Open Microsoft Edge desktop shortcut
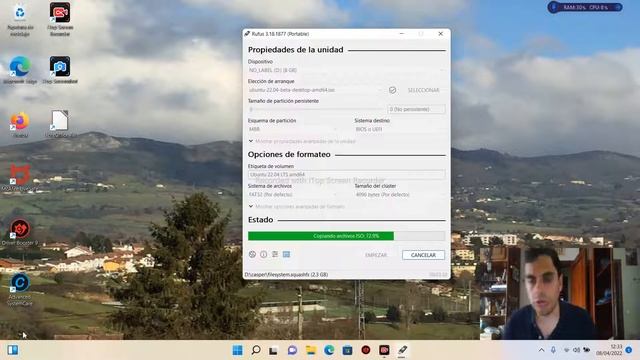Viewport: 640px width, 360px height. (20, 70)
